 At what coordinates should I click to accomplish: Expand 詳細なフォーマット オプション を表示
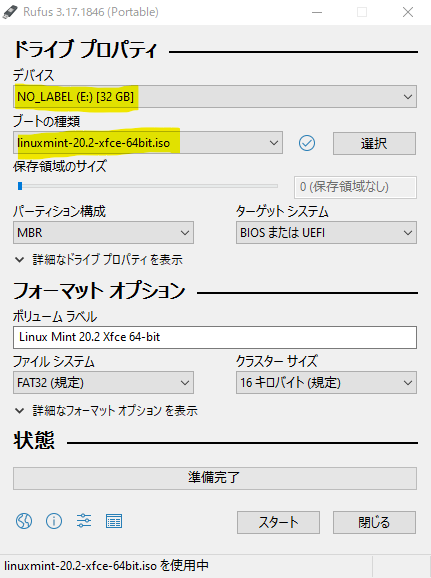coord(106,410)
